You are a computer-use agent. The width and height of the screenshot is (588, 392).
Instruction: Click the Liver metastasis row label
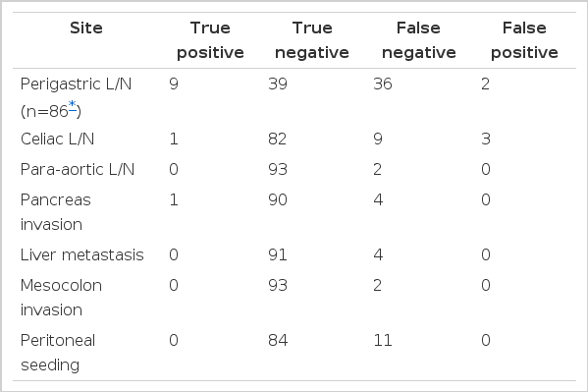(x=82, y=255)
